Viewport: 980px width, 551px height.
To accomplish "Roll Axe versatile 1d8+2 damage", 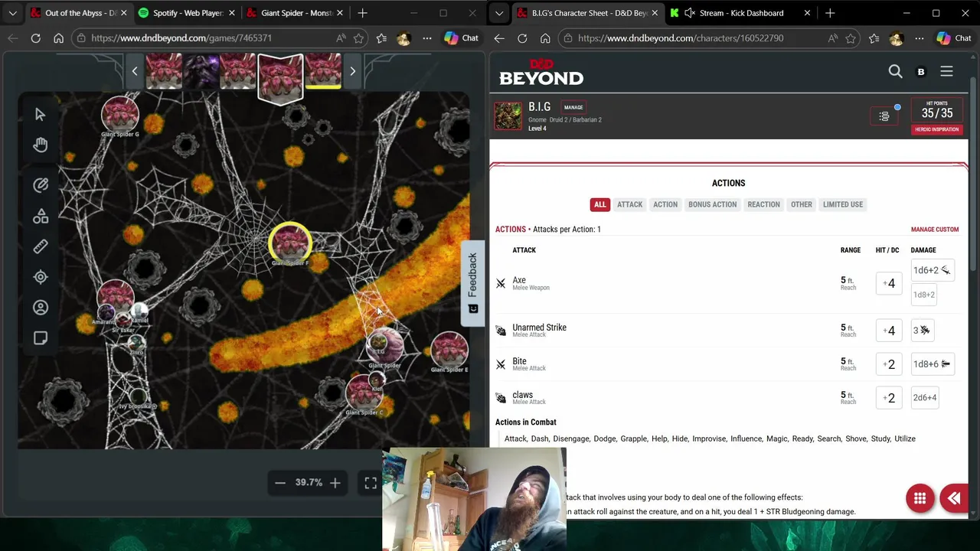I will (x=924, y=295).
